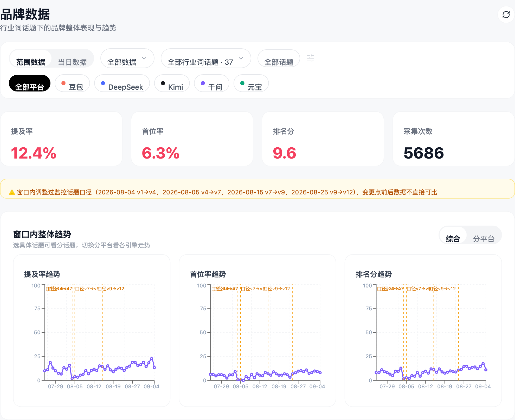The width and height of the screenshot is (515, 420).
Task: Toggle the Kimi platform chip
Action: tap(172, 83)
